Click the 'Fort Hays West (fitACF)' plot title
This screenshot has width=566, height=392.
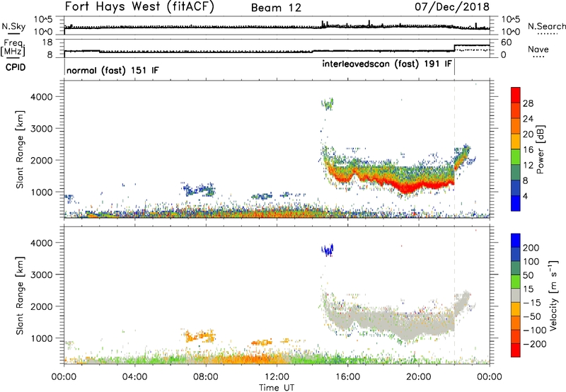(139, 7)
